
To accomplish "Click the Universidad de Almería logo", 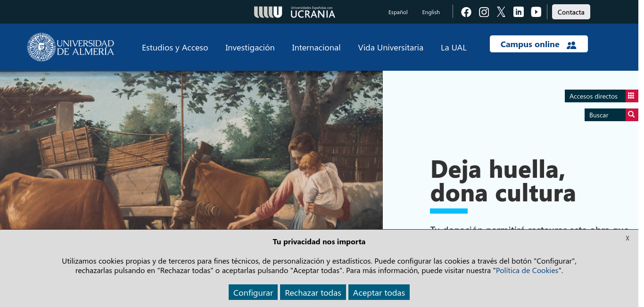I will (x=71, y=47).
